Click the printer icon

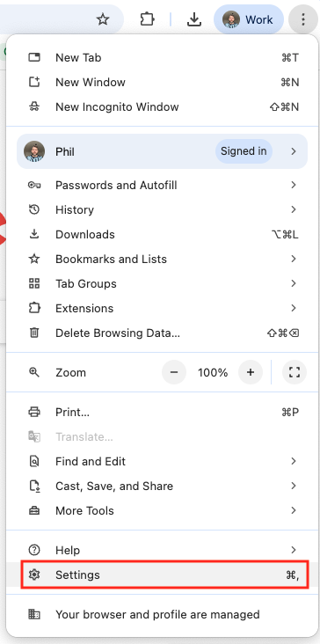tap(34, 412)
